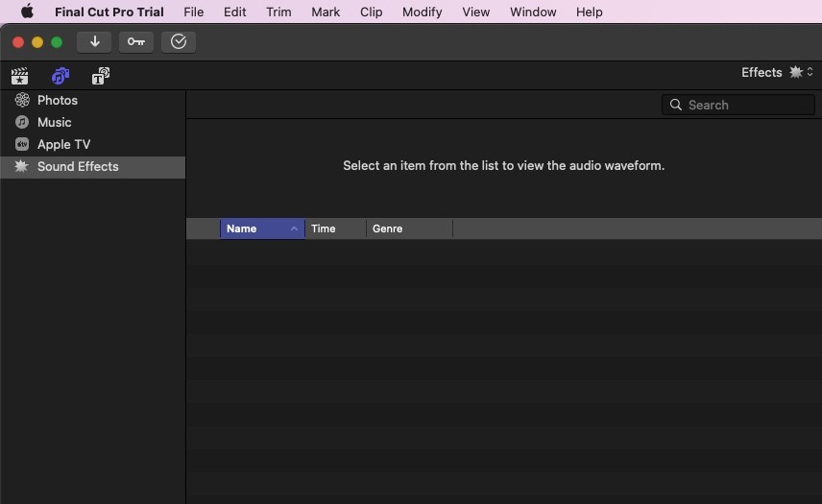Show the Photos and Audio sidebar icon
822x504 pixels.
pos(60,76)
